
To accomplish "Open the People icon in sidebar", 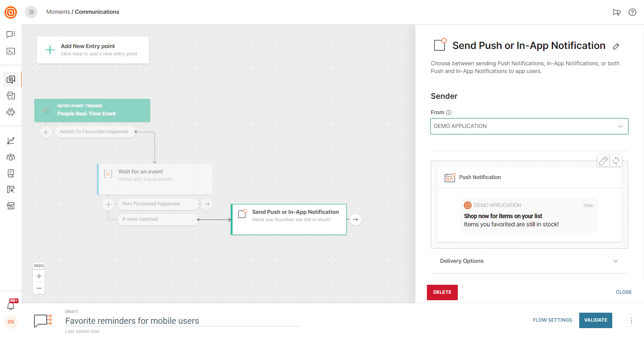I will [x=11, y=157].
